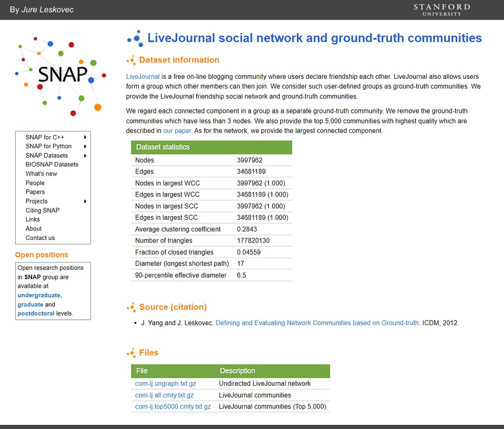The image size is (504, 429).
Task: Select the Nodes value 3997962
Action: point(250,160)
